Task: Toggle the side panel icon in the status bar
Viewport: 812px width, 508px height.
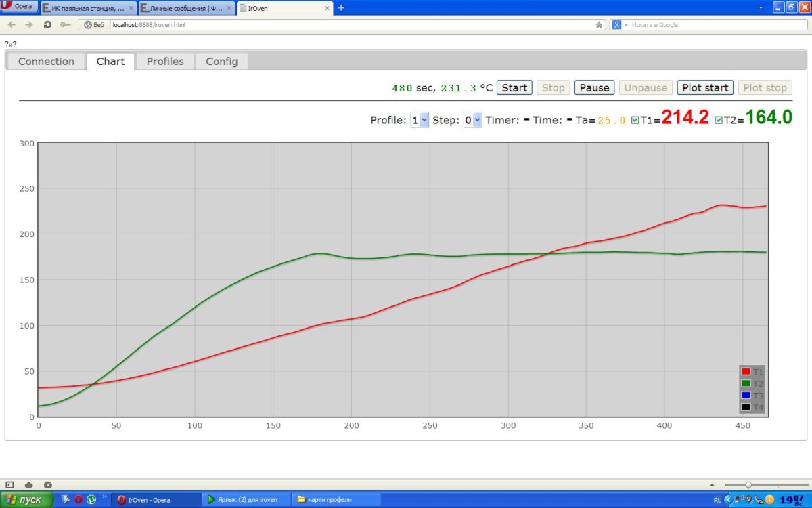Action: 10,485
